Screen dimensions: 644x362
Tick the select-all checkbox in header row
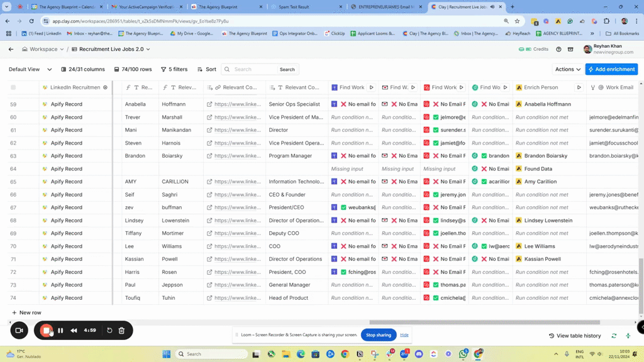pyautogui.click(x=13, y=87)
